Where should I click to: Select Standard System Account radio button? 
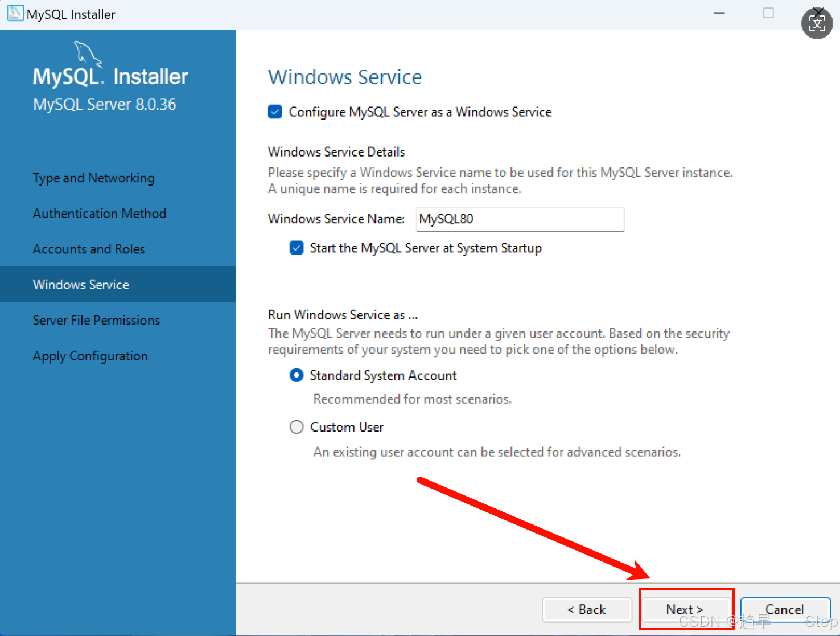pyautogui.click(x=297, y=375)
